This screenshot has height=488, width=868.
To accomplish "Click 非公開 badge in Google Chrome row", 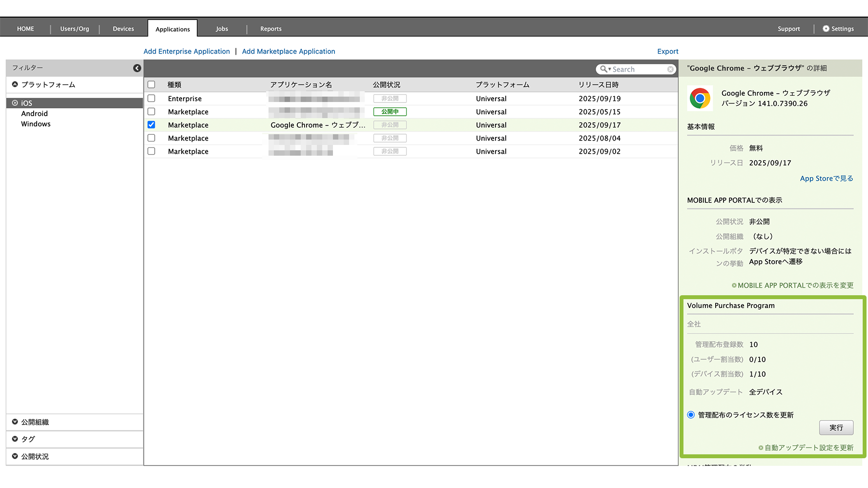I will pos(390,125).
